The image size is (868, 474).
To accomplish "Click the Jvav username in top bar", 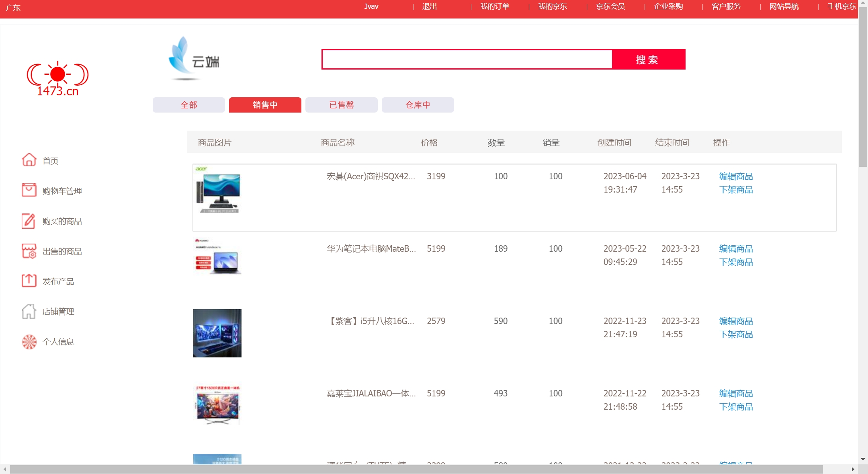I will tap(371, 6).
